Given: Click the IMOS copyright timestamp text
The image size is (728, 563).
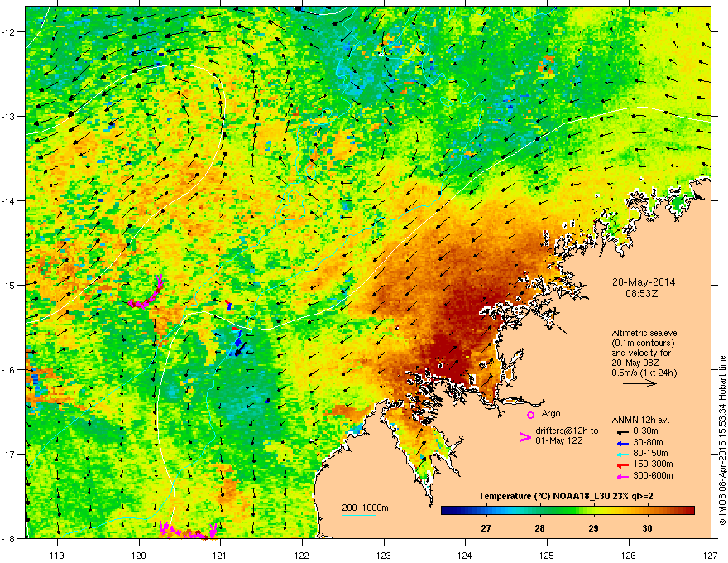Looking at the screenshot, I should pos(722,440).
